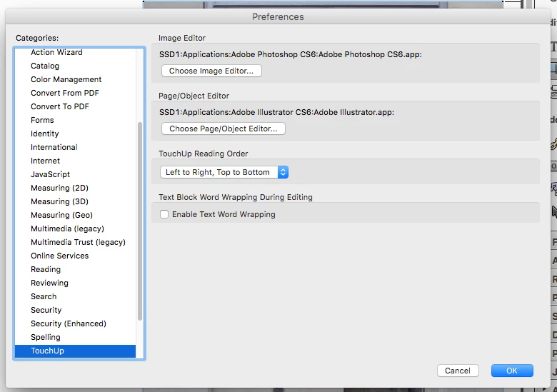The image size is (557, 392).
Task: Click Choose Page/Object Editor button
Action: tap(223, 129)
